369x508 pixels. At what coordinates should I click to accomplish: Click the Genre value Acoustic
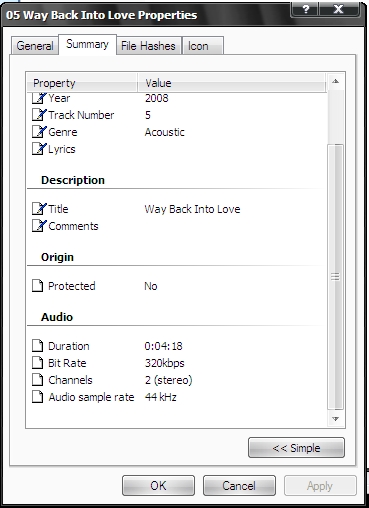click(164, 132)
